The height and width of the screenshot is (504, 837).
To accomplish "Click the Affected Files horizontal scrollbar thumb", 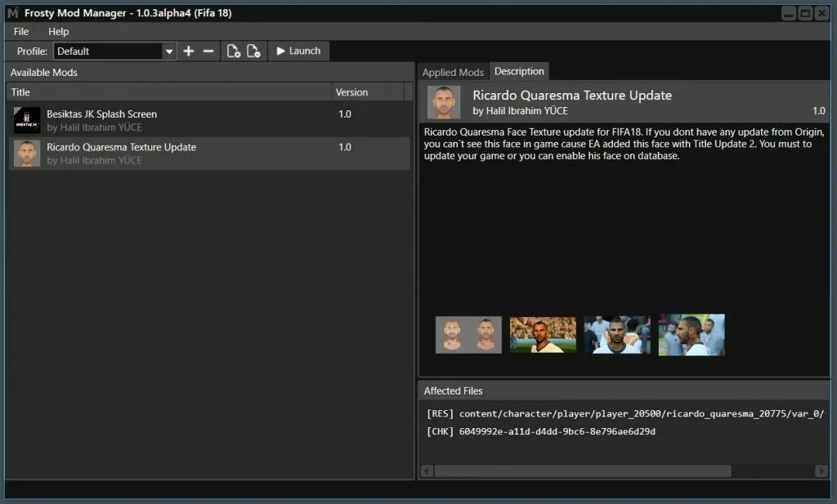I will coord(582,471).
